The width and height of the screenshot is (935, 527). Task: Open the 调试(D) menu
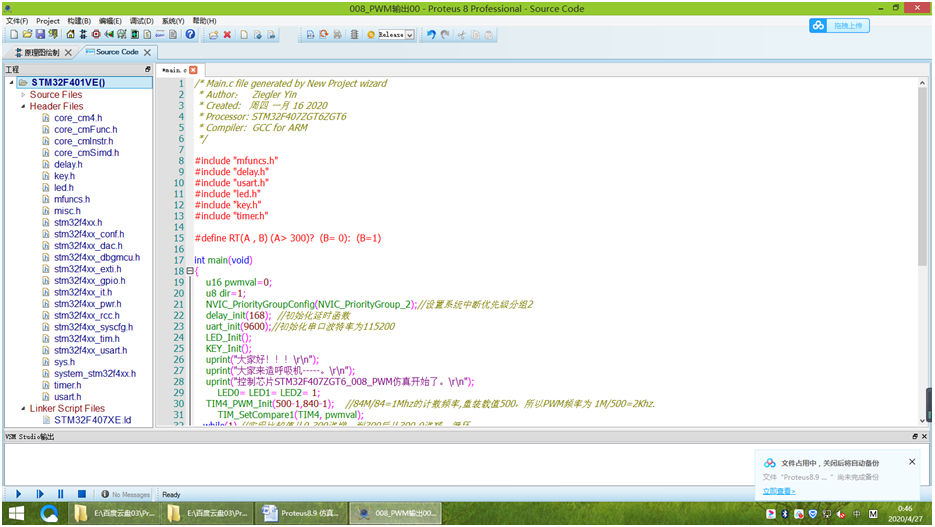pos(141,21)
